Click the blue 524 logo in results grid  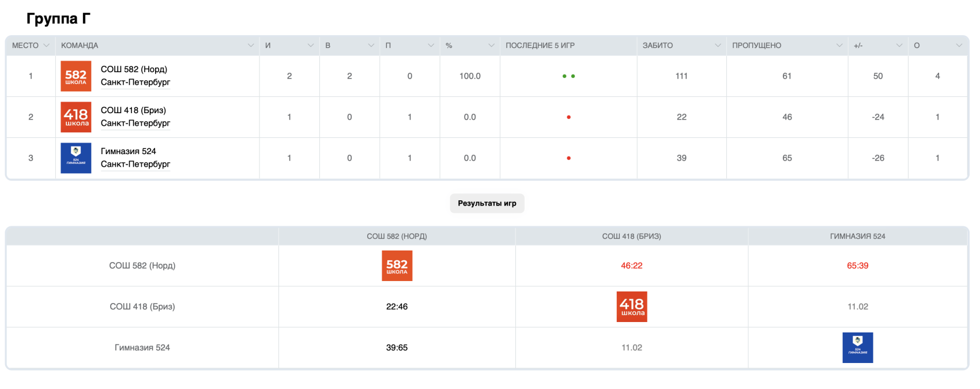(857, 347)
